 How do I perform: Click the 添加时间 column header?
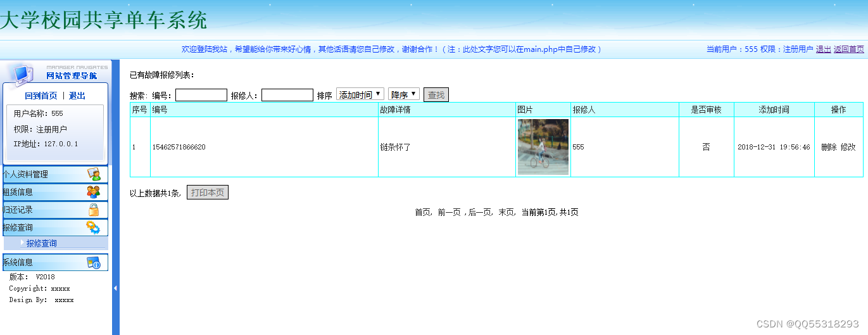[x=774, y=110]
